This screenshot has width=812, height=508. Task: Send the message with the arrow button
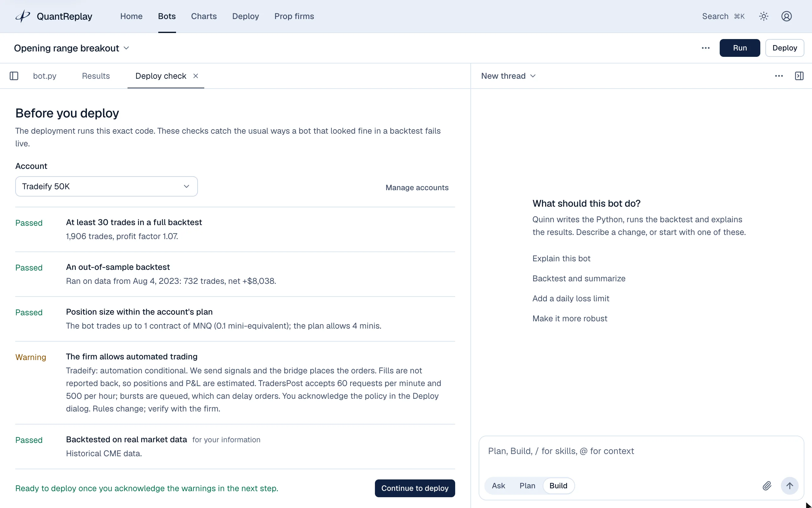(x=789, y=486)
